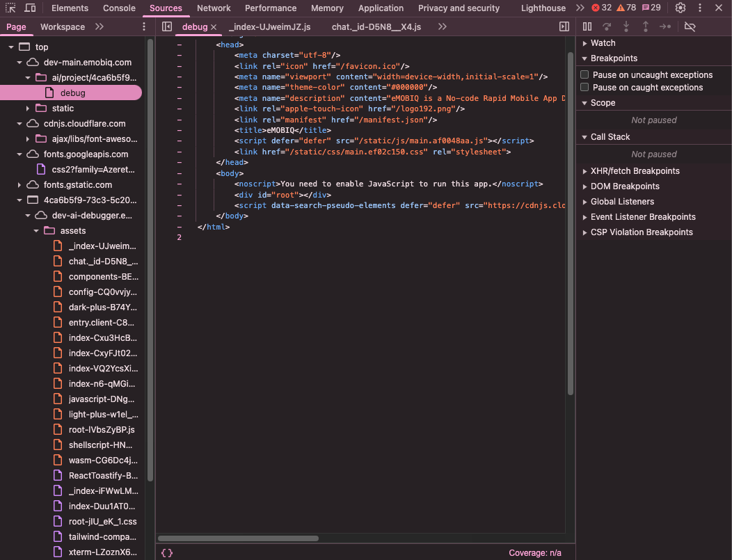Pretty print with the curly braces icon

167,553
